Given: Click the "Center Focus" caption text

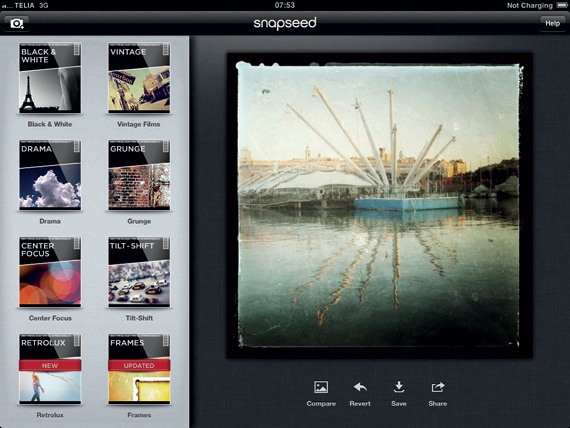Looking at the screenshot, I should click(50, 318).
